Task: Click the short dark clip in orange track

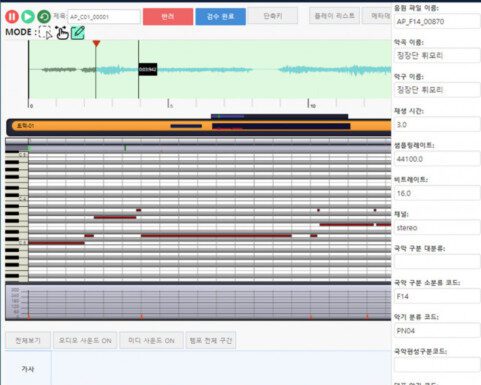Action: [x=186, y=126]
